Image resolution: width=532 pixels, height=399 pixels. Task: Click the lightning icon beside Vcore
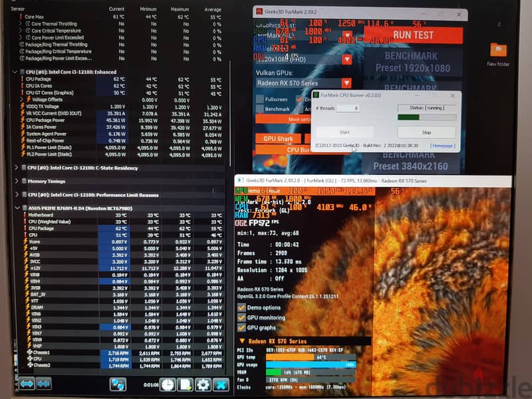25,241
